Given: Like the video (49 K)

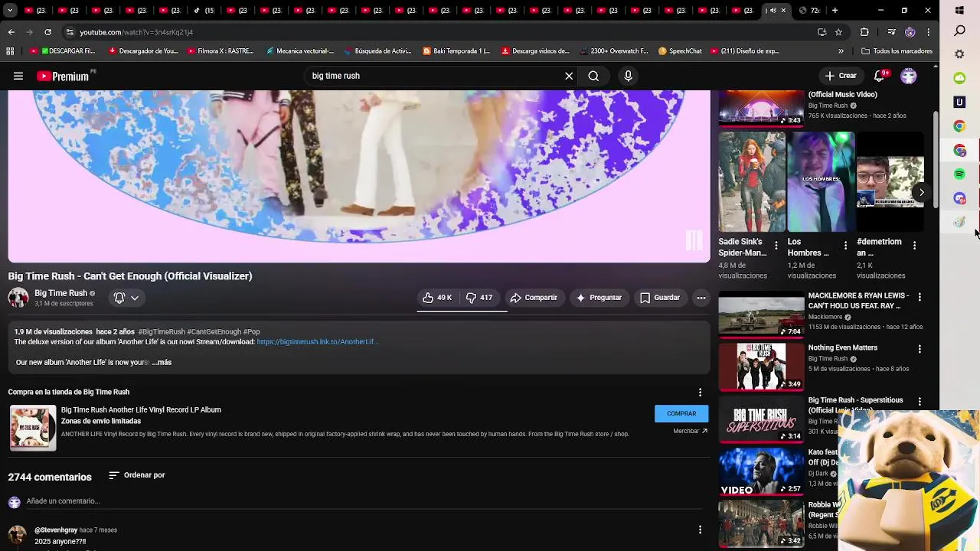Looking at the screenshot, I should tap(437, 298).
